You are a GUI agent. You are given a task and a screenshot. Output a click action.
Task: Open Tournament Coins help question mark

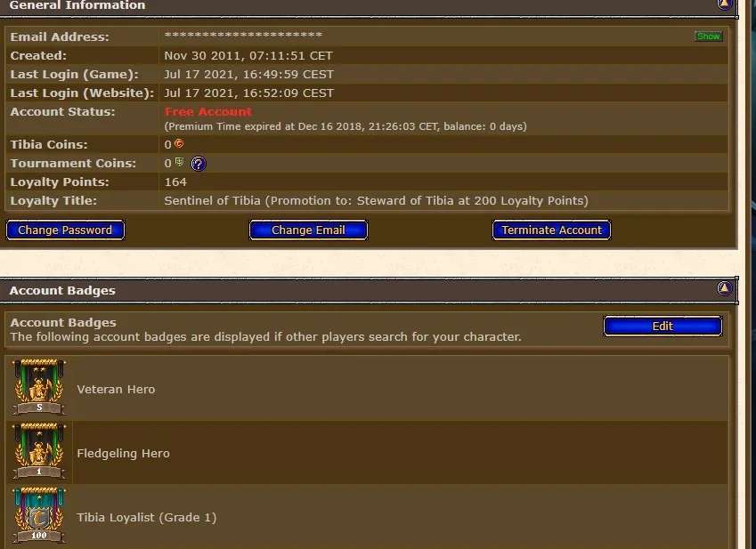199,164
